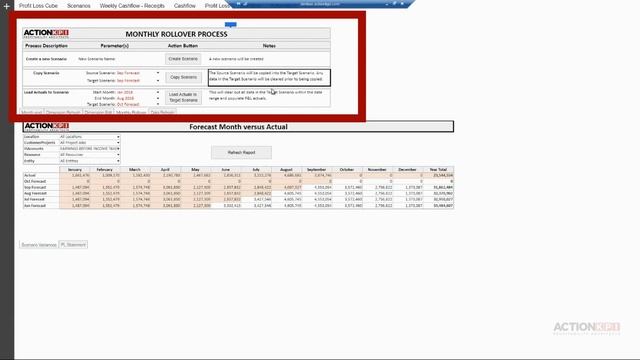This screenshot has height=360, width=640.
Task: Open the Location filter dropdown
Action: (x=118, y=137)
